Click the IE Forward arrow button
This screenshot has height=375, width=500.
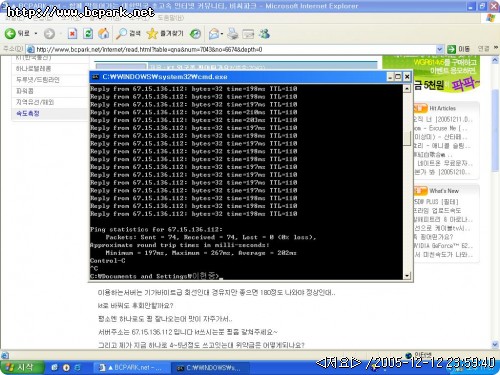[x=49, y=34]
